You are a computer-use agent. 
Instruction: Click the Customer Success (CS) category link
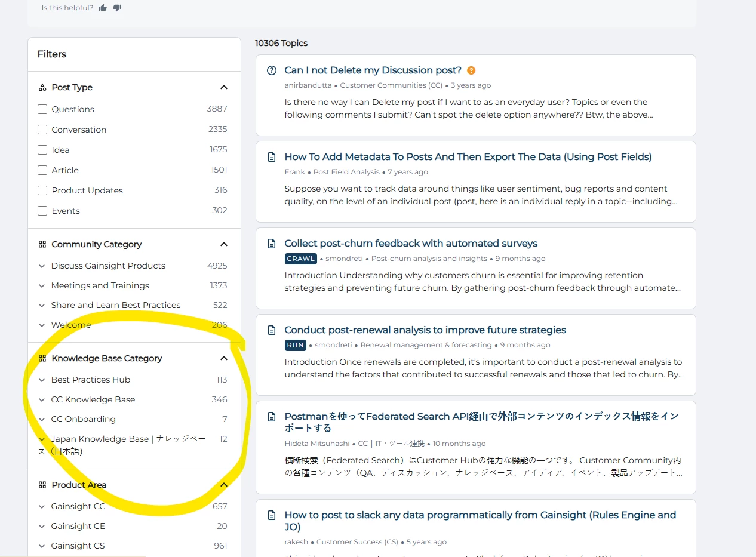click(357, 542)
